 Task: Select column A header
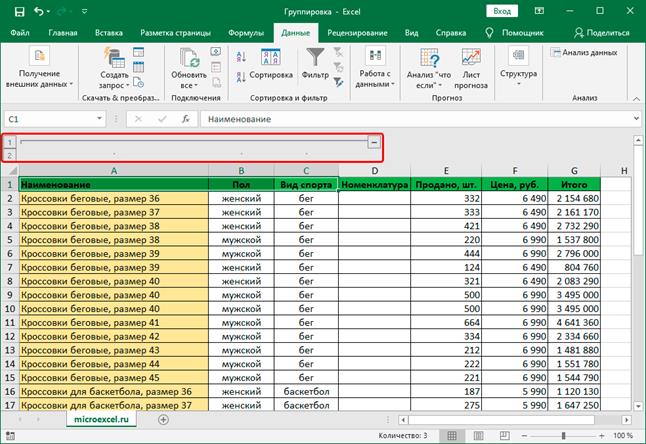click(114, 171)
